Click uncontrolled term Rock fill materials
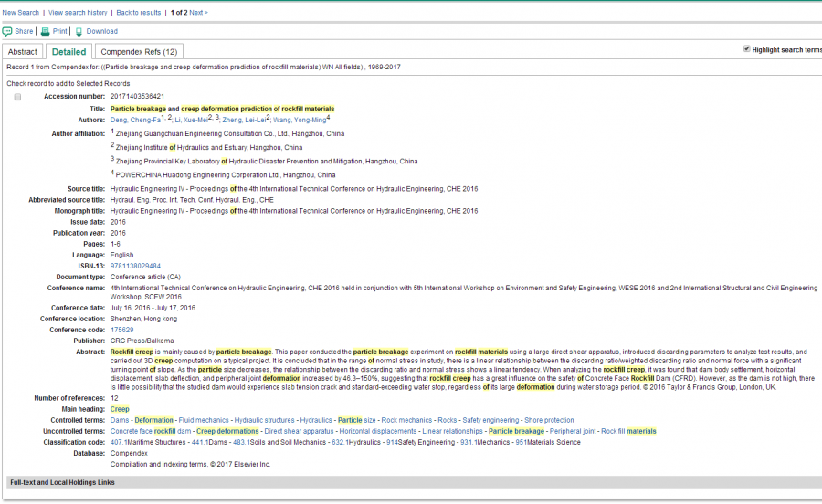822x504 pixels. pos(628,431)
